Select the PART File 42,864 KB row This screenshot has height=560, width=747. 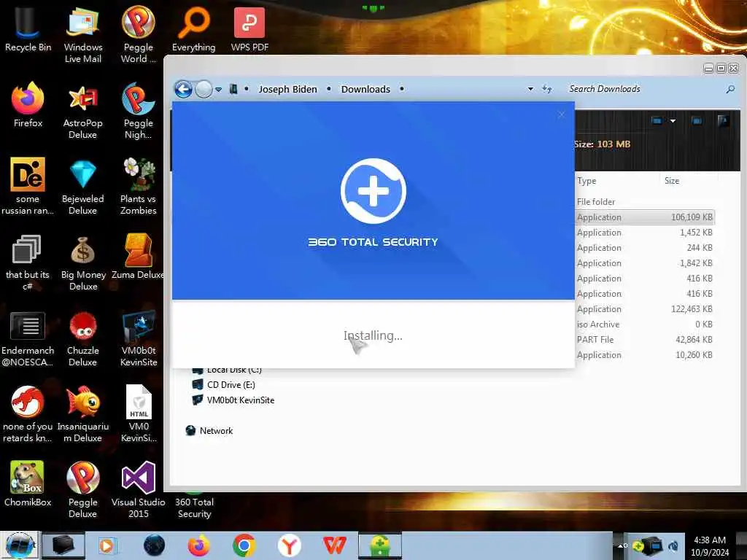click(645, 340)
